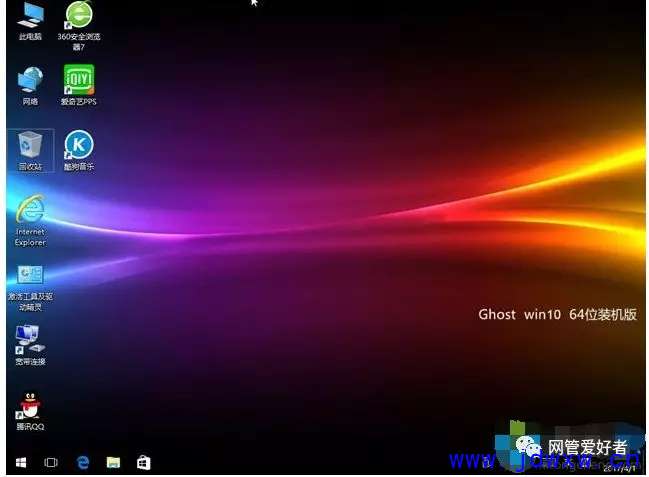Launch the 爱奇艺PPS (iQIYI) shortcut
The image size is (649, 477).
point(78,79)
